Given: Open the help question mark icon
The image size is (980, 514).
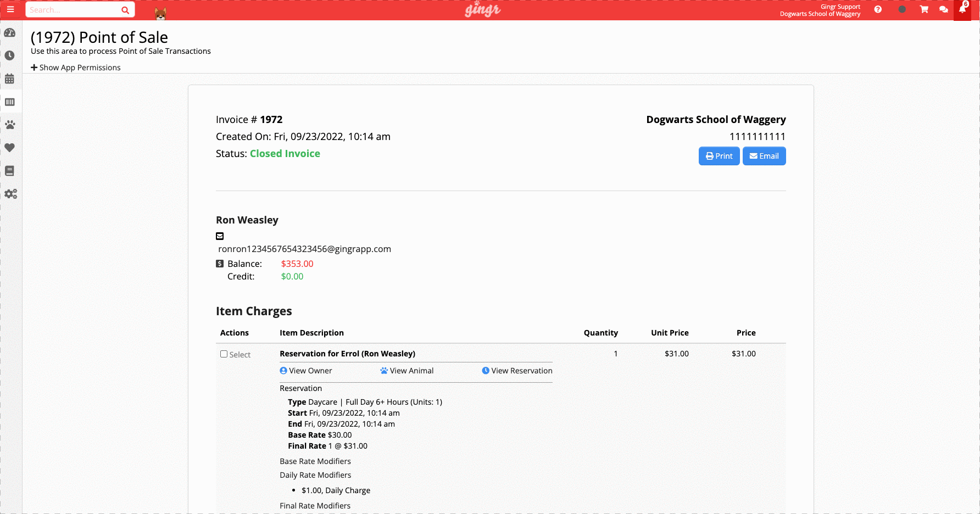Looking at the screenshot, I should point(878,9).
